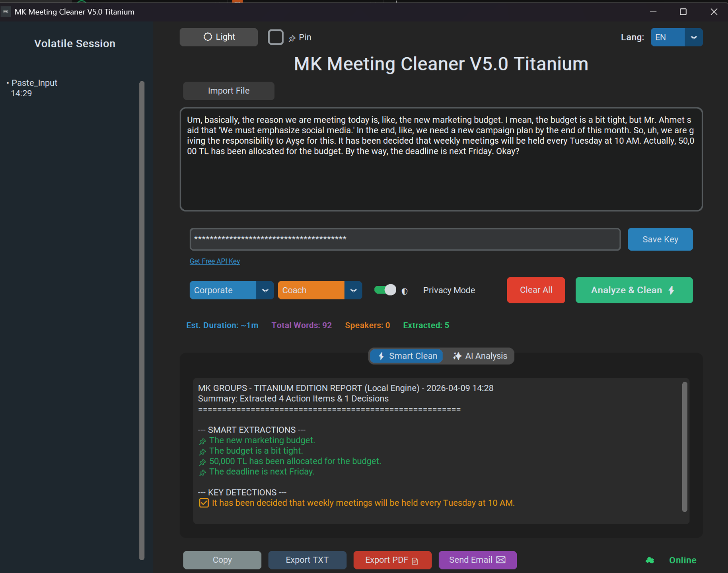The height and width of the screenshot is (573, 728).
Task: Select the Smart Clean tab
Action: tap(407, 356)
